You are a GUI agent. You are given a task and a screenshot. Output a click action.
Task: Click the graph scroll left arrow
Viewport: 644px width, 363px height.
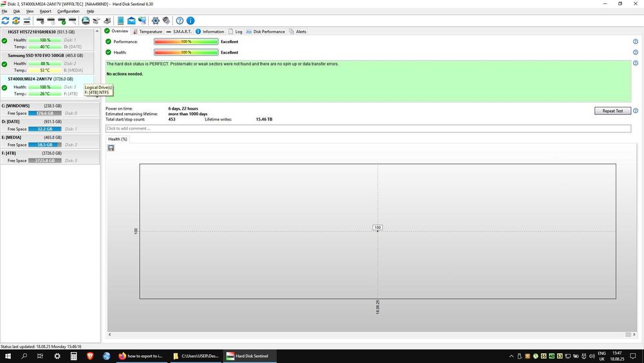(x=109, y=335)
